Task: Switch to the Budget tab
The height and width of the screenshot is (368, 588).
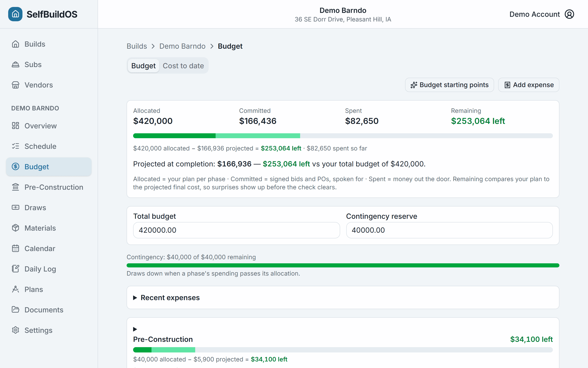Action: [143, 66]
